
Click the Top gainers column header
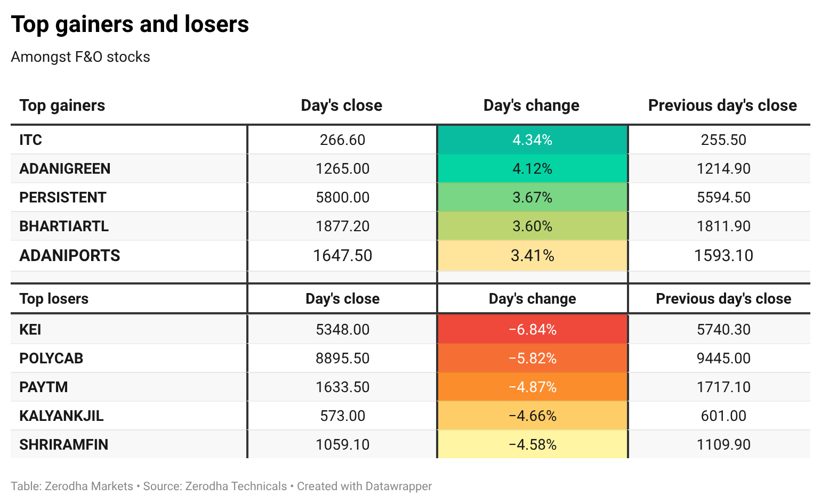[62, 105]
